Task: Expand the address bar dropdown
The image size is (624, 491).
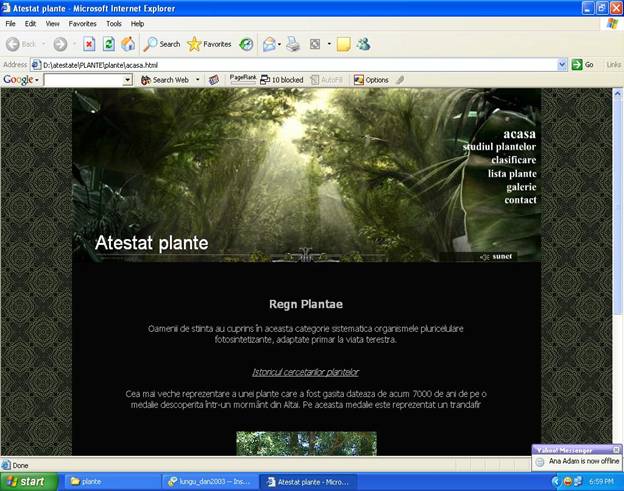Action: [x=562, y=65]
